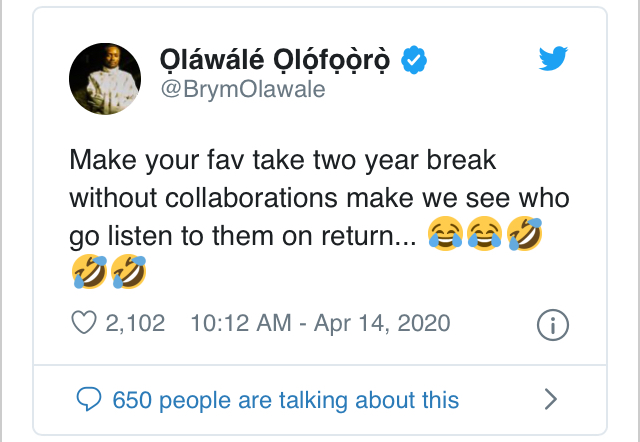Click the blue verified badge

[x=414, y=60]
